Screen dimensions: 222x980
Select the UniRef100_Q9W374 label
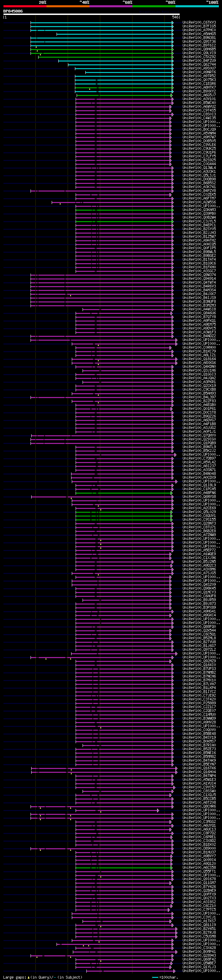pyautogui.click(x=199, y=275)
